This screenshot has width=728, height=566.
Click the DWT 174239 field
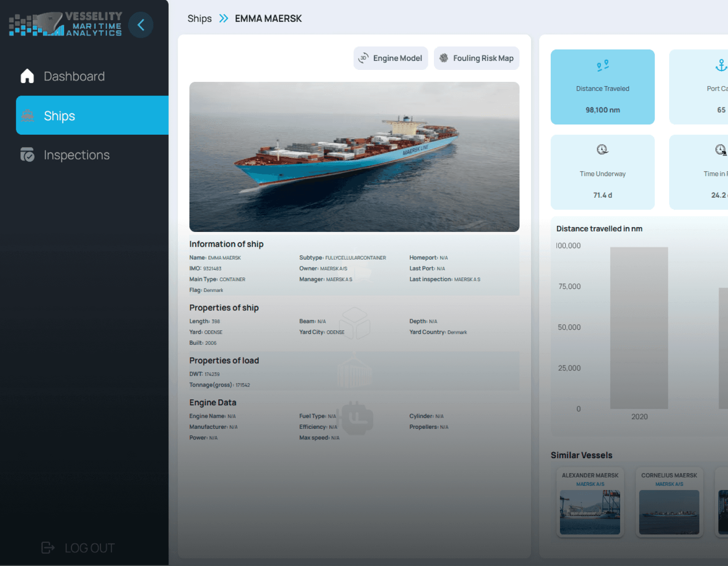pos(205,374)
